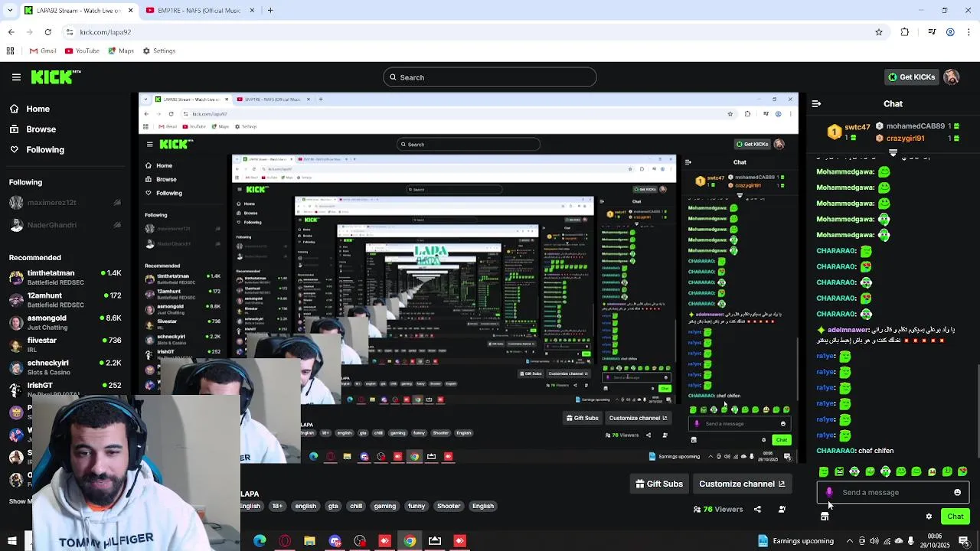This screenshot has width=980, height=551.
Task: Send message with the green Chat button
Action: 955,517
